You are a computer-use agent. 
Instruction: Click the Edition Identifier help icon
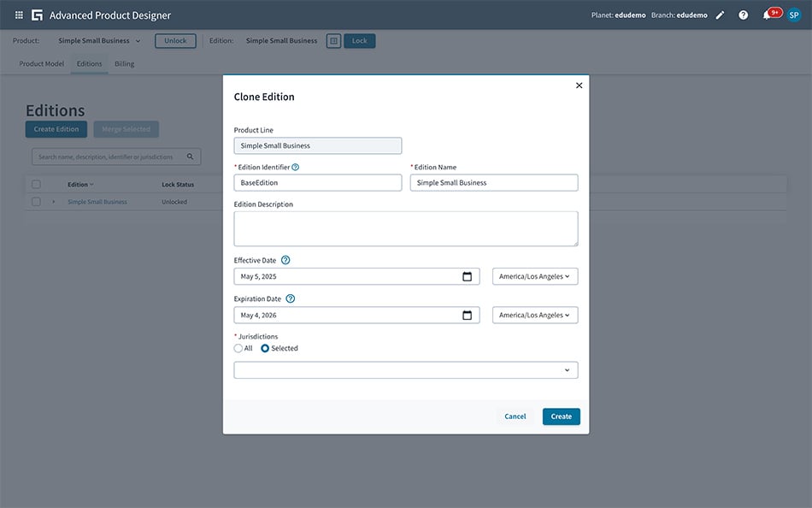296,168
